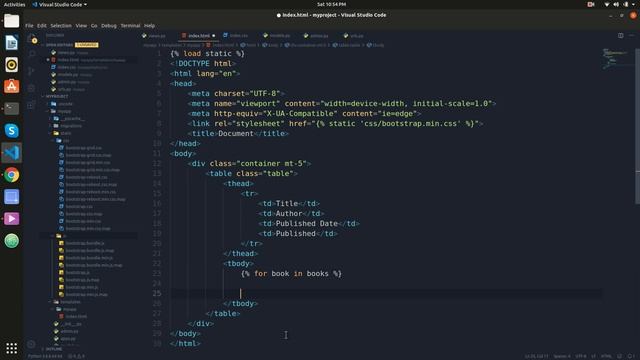Click Activities in the top bar
Image resolution: width=640 pixels, height=360 pixels.
click(14, 4)
